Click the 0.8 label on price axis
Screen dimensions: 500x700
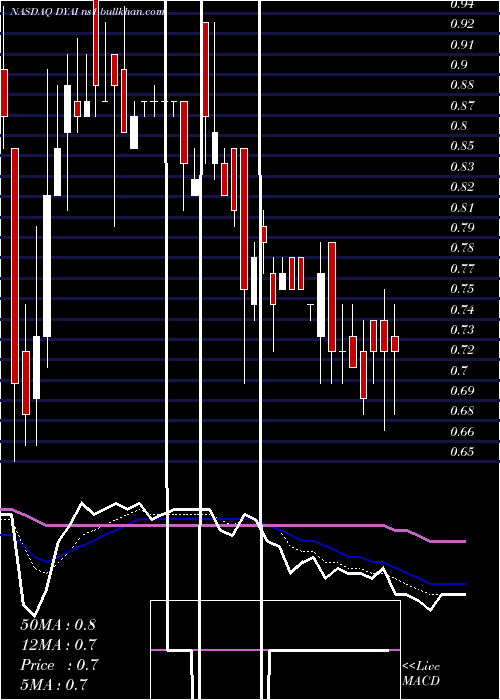click(459, 126)
